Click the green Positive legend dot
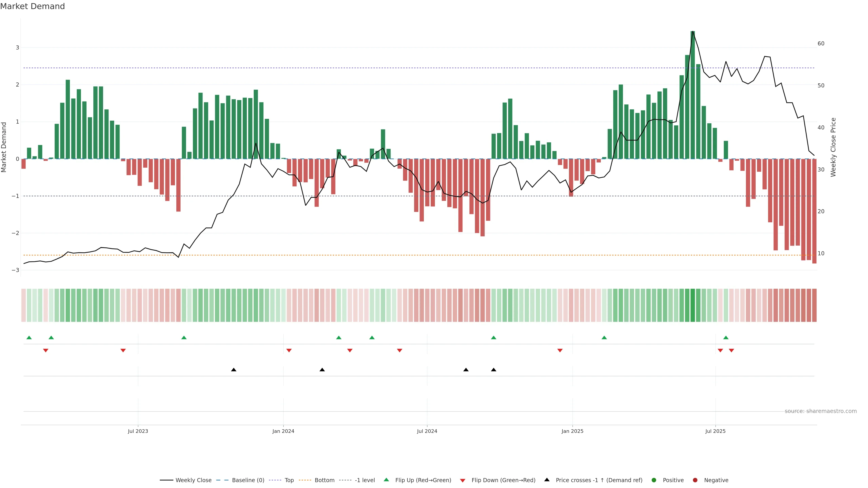Viewport: 868px width, 488px height. pos(654,480)
